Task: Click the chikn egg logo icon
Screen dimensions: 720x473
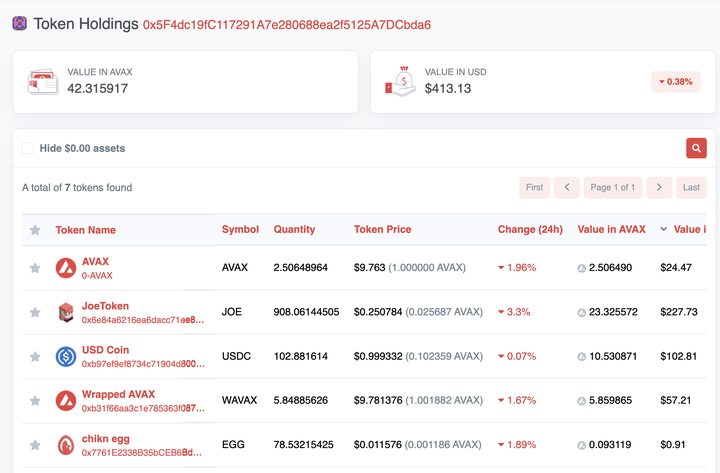Action: click(66, 445)
